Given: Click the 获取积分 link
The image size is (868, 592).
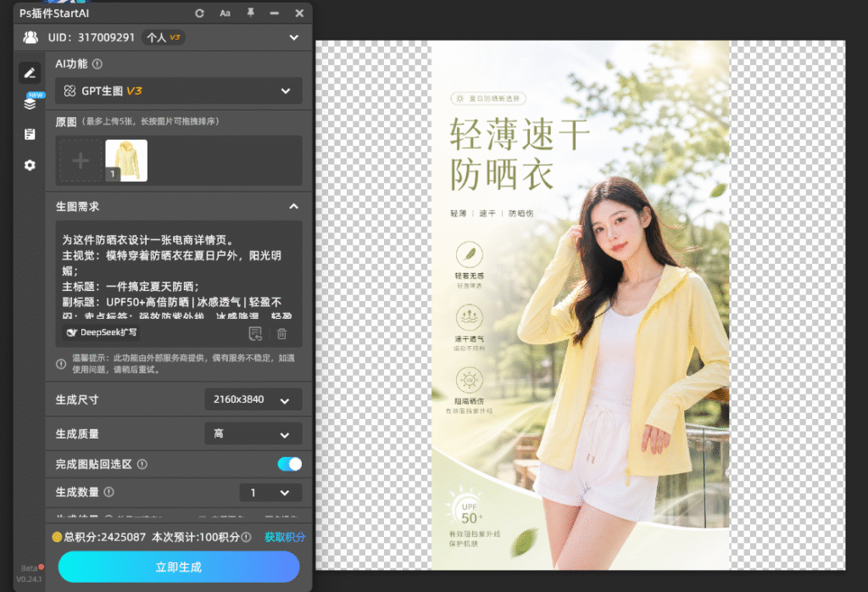Looking at the screenshot, I should (285, 537).
